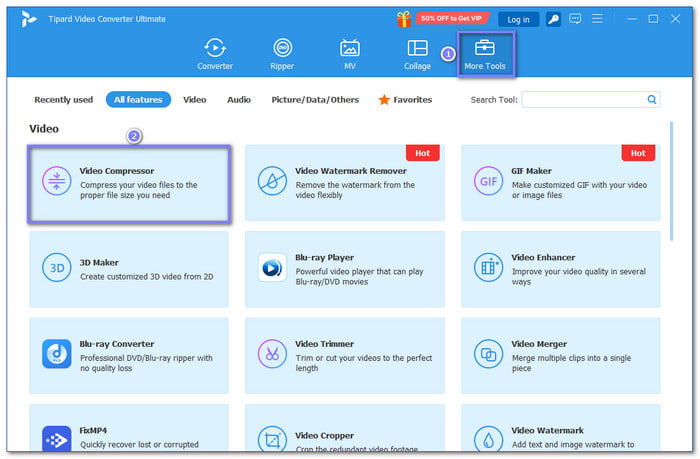Show the Favorites filter
The height and width of the screenshot is (459, 700).
pos(405,100)
